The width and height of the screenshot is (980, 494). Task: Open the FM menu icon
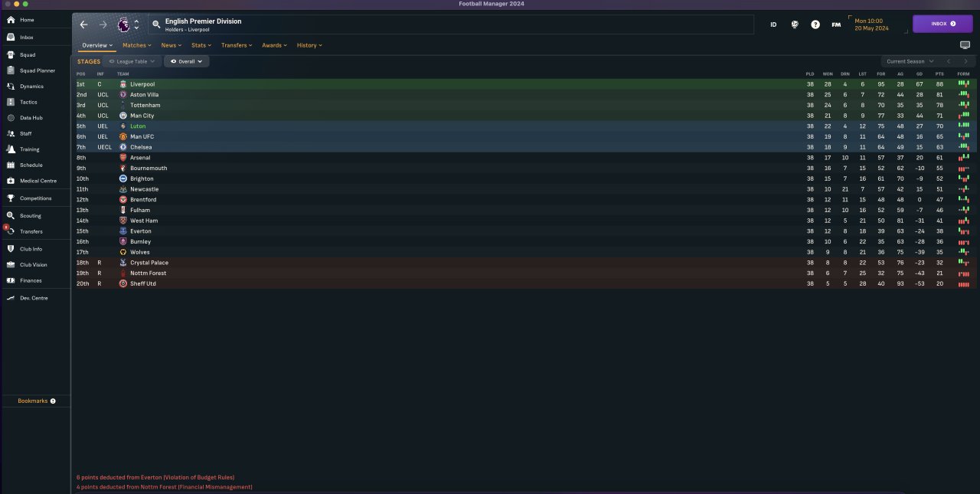pyautogui.click(x=836, y=25)
